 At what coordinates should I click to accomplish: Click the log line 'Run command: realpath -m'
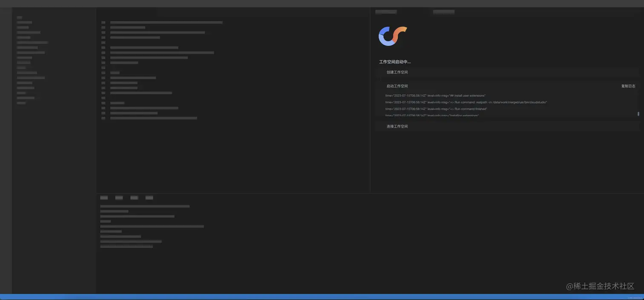click(x=466, y=103)
